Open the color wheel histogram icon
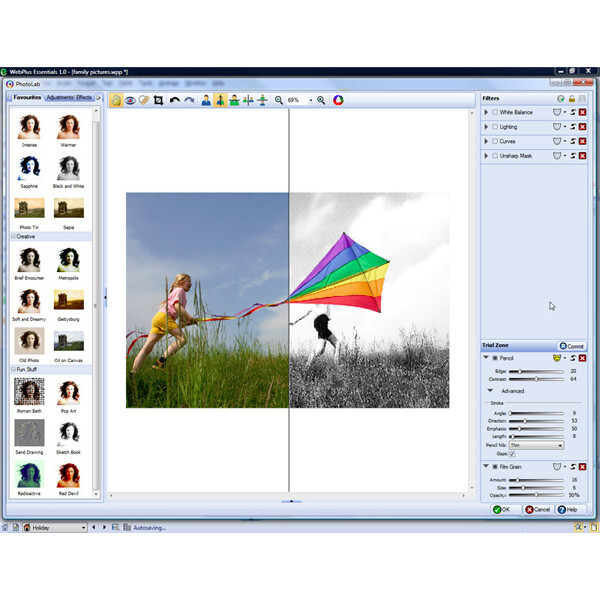 tap(338, 100)
